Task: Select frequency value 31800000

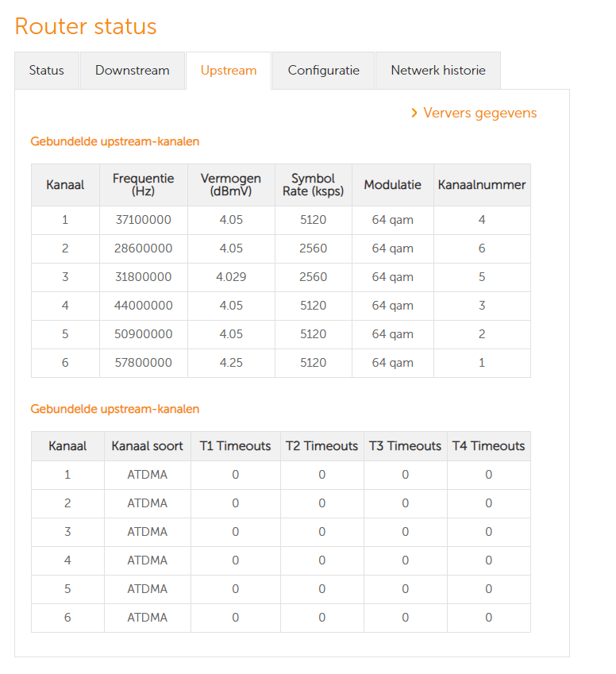Action: coord(143,277)
